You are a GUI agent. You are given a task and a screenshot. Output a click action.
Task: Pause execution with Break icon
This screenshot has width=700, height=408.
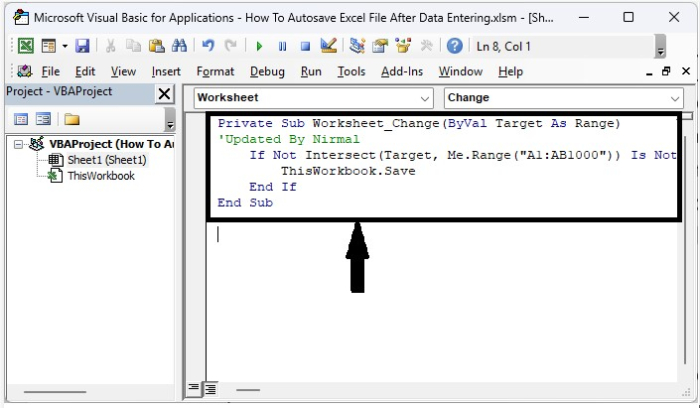282,46
